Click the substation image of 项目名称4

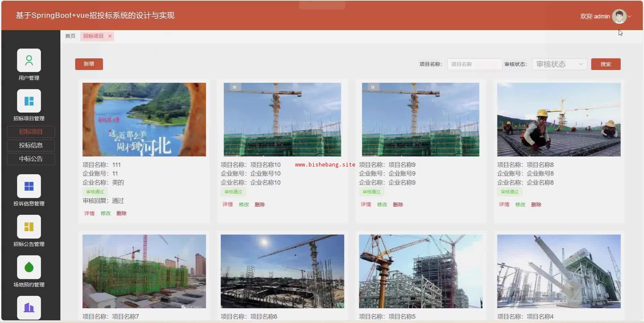[559, 271]
